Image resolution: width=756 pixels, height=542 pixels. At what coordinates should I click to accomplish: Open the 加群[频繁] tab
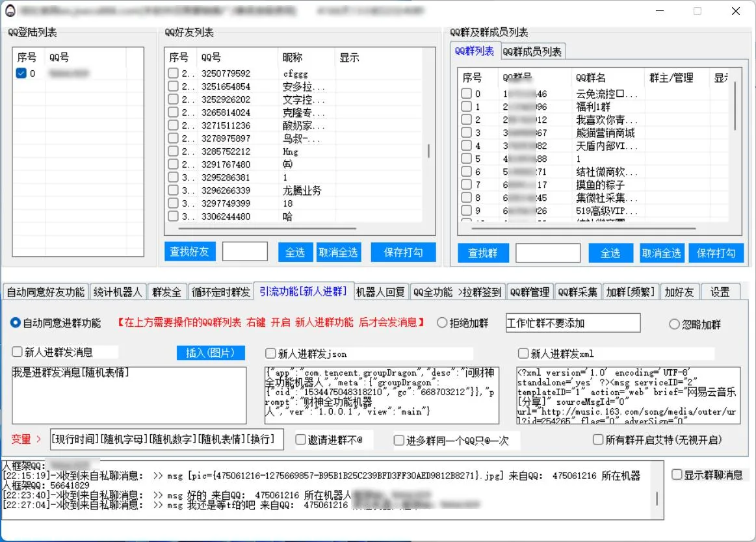point(630,292)
